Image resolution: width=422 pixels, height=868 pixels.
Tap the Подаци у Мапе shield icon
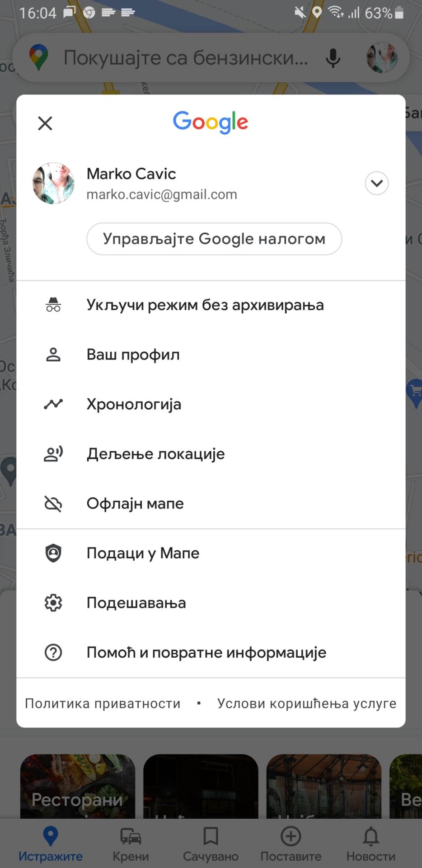pyautogui.click(x=53, y=552)
